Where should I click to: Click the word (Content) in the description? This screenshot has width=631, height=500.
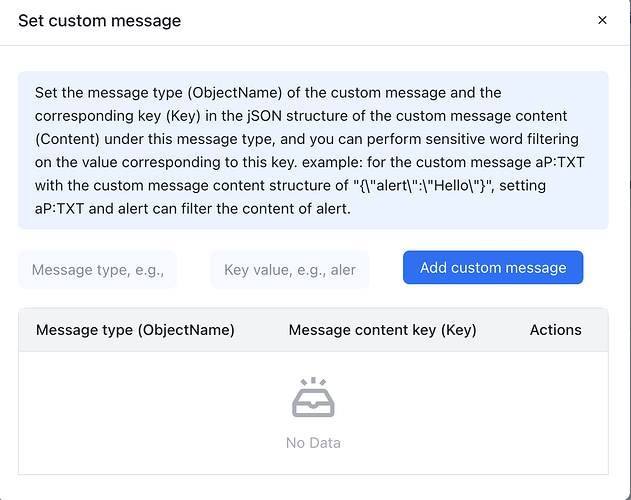pos(67,139)
